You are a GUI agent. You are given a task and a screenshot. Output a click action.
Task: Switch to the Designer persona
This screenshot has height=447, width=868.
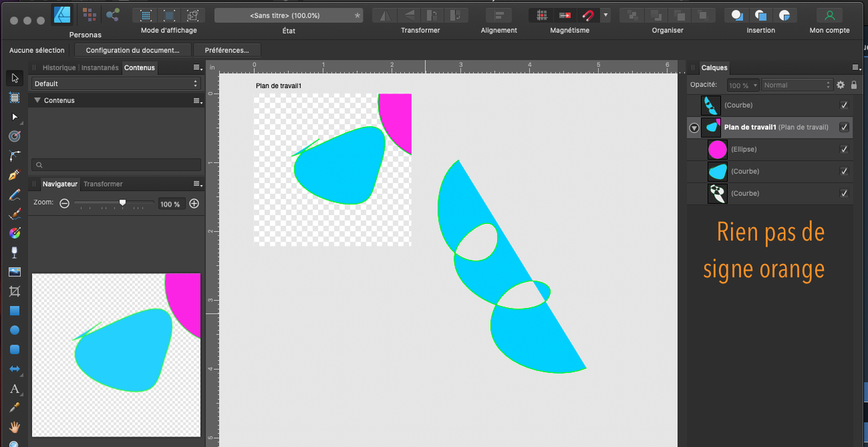coord(63,15)
